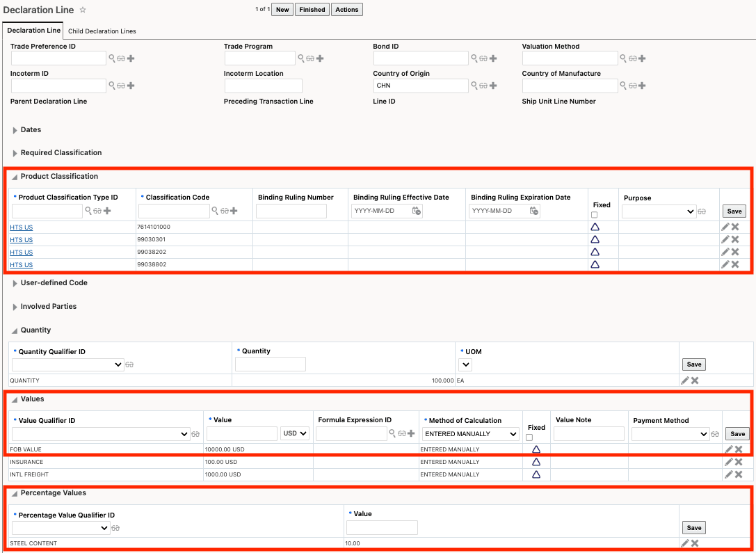Add new Country of Manufacture with plus icon
This screenshot has width=756, height=553.
tap(642, 86)
